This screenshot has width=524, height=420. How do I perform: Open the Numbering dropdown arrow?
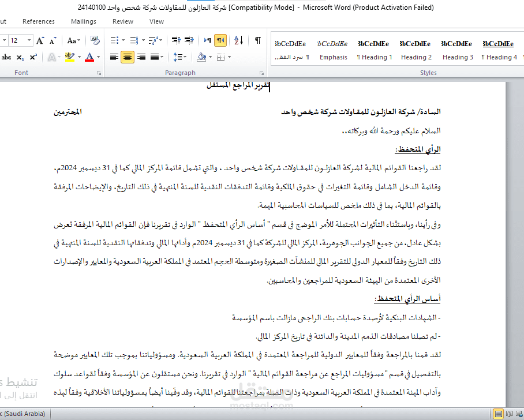[143, 40]
